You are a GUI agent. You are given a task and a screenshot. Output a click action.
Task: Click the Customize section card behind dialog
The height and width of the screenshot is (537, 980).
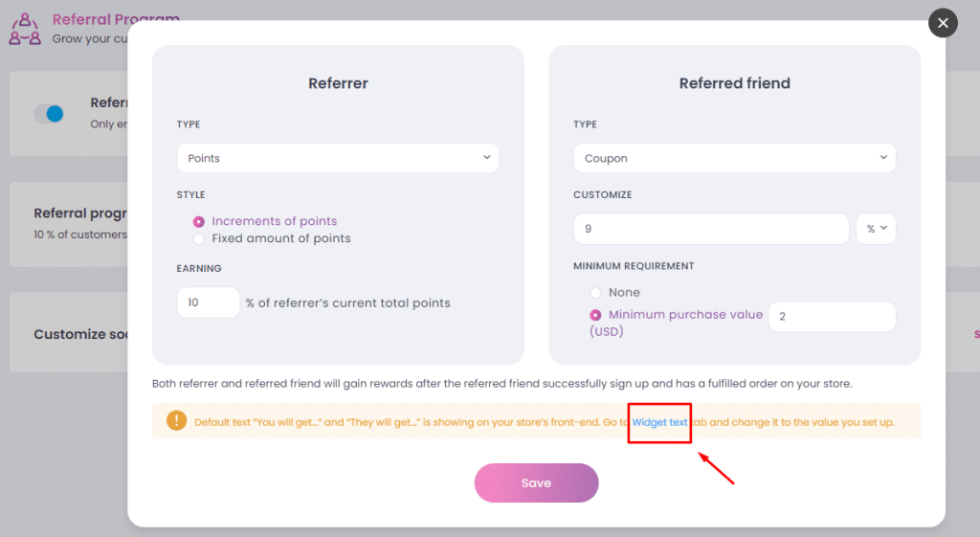coord(69,332)
